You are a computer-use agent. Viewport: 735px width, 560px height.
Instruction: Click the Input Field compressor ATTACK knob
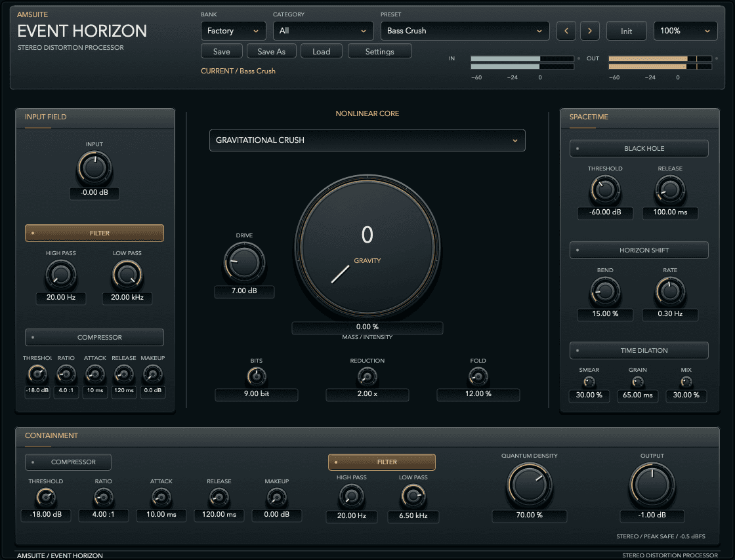[x=95, y=374]
